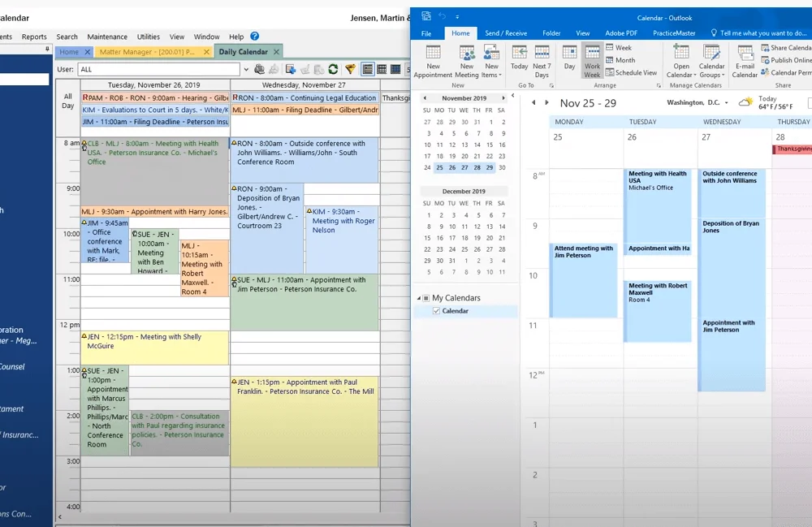Click New Meeting in Outlook ribbon

coord(467,61)
